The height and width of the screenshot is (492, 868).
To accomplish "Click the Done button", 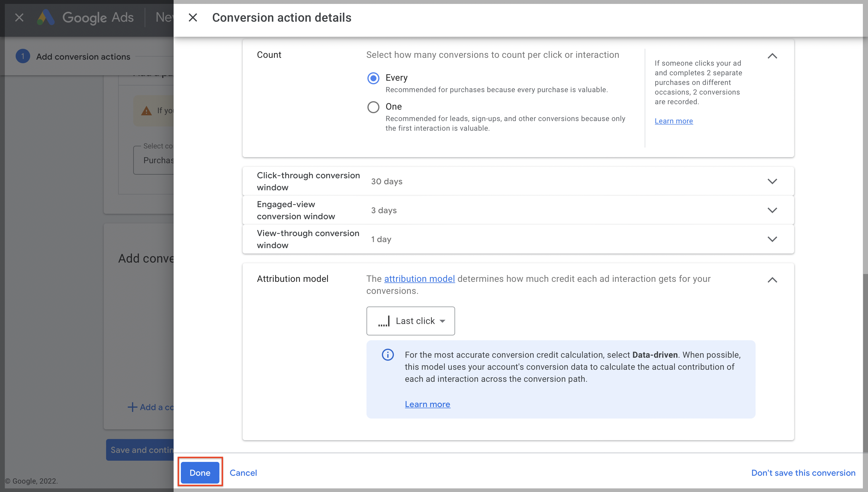I will (200, 473).
